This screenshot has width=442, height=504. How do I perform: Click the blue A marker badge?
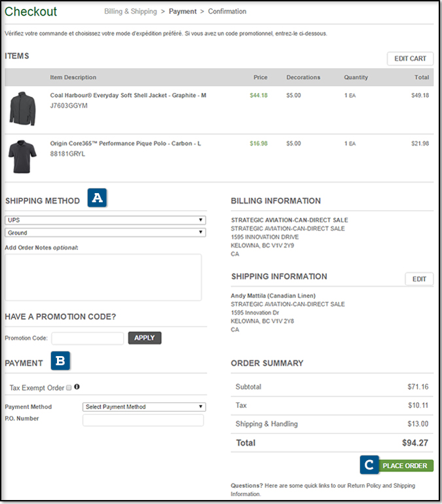coord(98,198)
